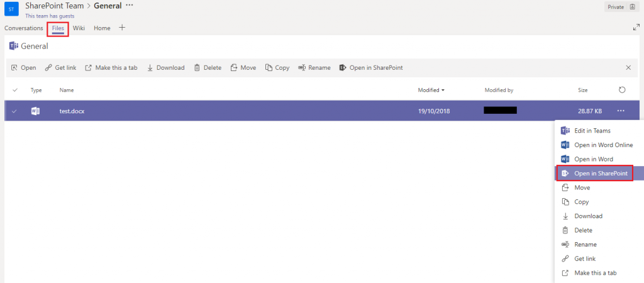Click Open in the file toolbar
The height and width of the screenshot is (283, 644).
point(24,68)
